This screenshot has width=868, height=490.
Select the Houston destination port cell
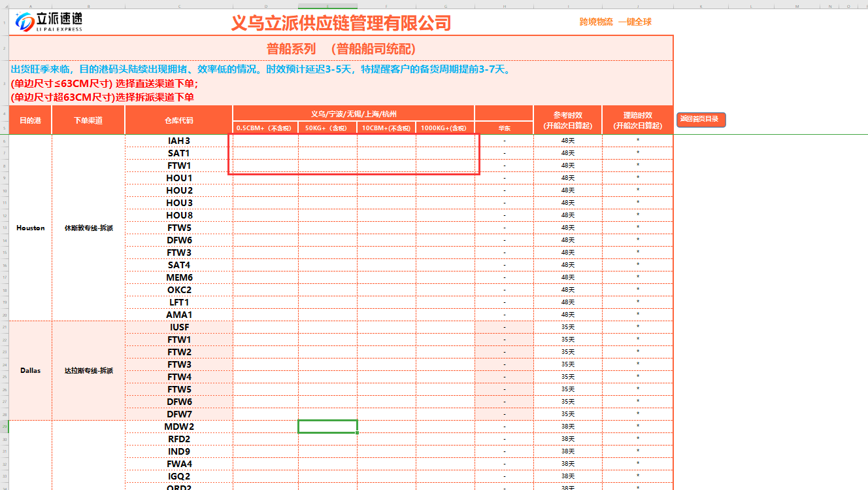pos(30,228)
